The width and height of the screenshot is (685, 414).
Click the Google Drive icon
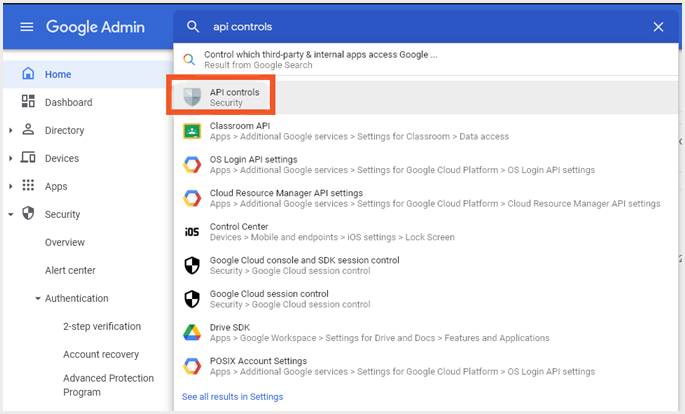click(192, 333)
